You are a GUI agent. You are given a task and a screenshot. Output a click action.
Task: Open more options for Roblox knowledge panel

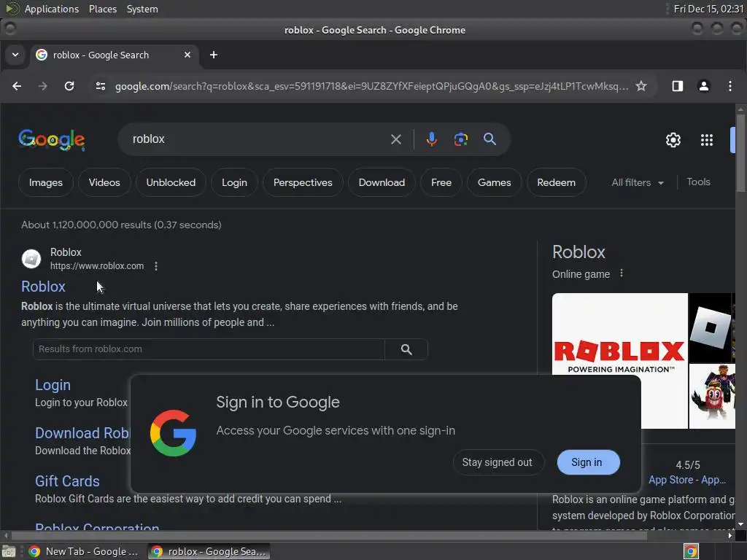[x=622, y=273]
